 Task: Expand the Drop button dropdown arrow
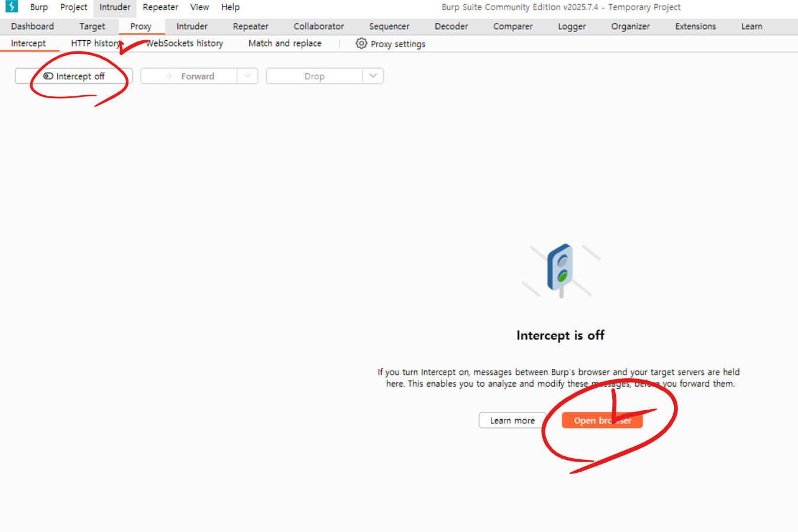tap(373, 76)
